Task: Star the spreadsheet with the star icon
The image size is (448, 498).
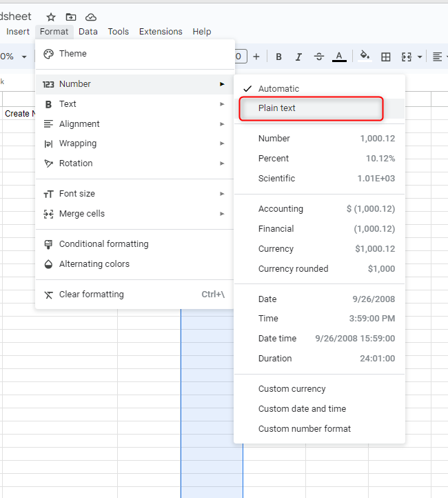Action: click(x=51, y=17)
